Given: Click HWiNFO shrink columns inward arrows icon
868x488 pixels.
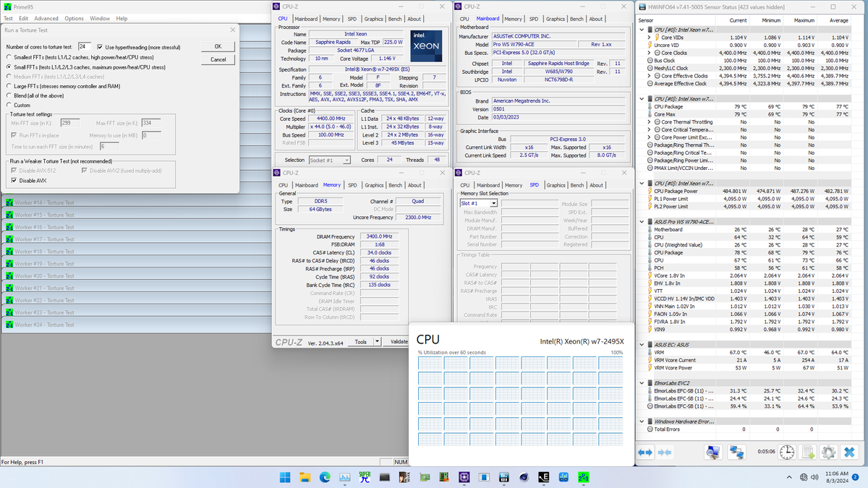Looking at the screenshot, I should pyautogui.click(x=663, y=452).
